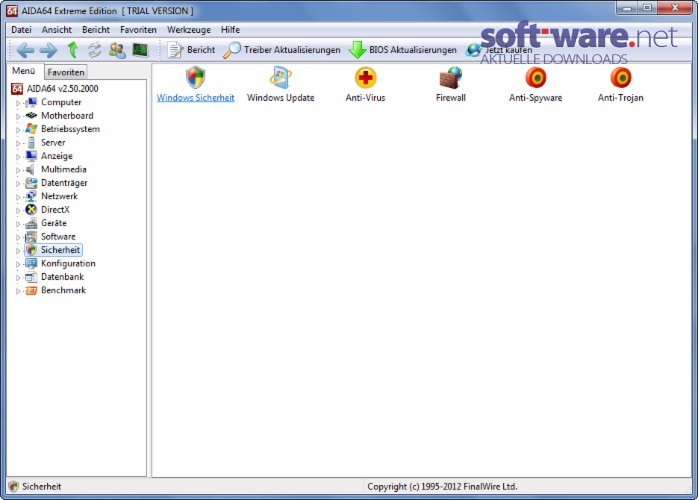Screen dimensions: 698x500
Task: Select Software in the tree
Action: (58, 236)
